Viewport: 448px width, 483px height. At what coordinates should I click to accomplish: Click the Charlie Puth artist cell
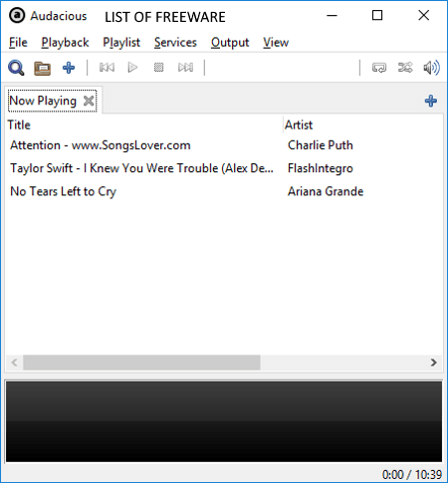(x=321, y=145)
